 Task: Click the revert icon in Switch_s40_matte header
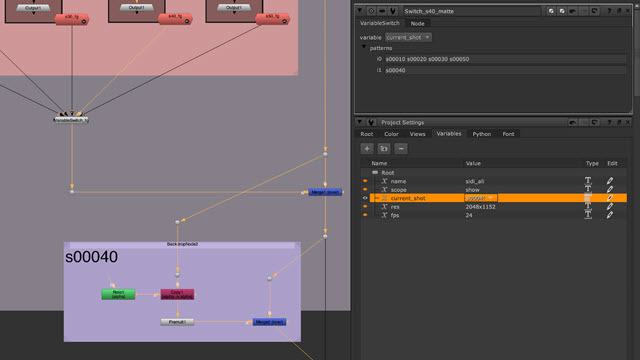pyautogui.click(x=594, y=11)
